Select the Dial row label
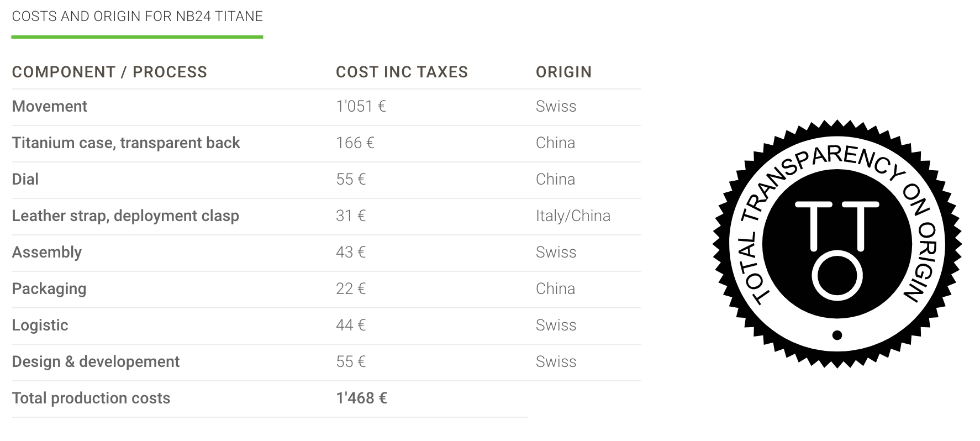The height and width of the screenshot is (441, 980). click(x=25, y=179)
